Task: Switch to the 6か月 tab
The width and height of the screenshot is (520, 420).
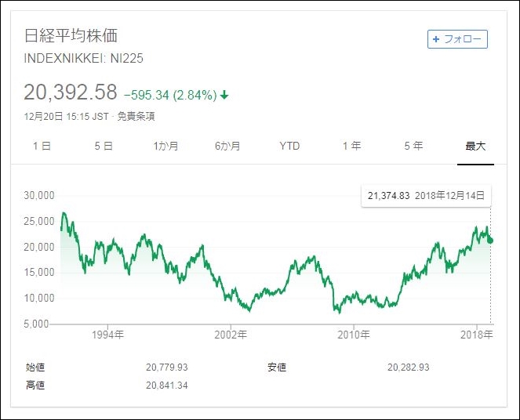Action: (227, 146)
